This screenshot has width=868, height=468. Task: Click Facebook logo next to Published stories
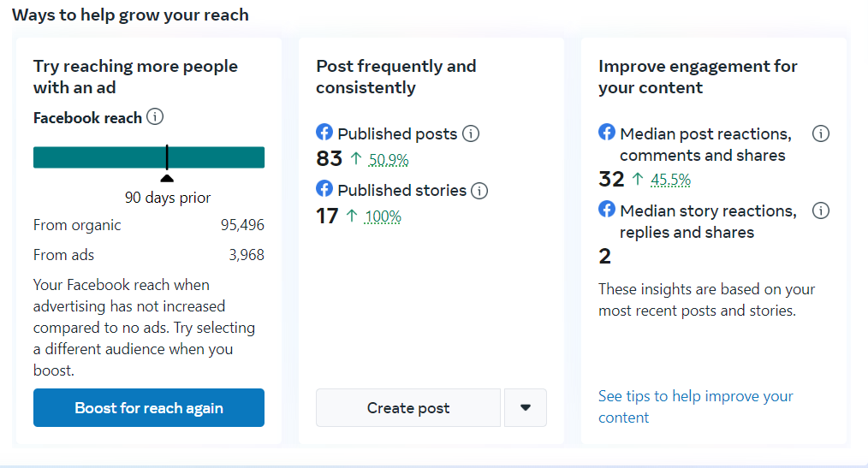click(x=324, y=188)
